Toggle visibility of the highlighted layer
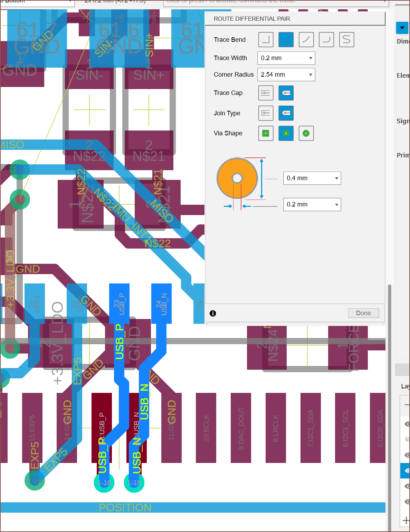This screenshot has height=532, width=410. [x=407, y=471]
